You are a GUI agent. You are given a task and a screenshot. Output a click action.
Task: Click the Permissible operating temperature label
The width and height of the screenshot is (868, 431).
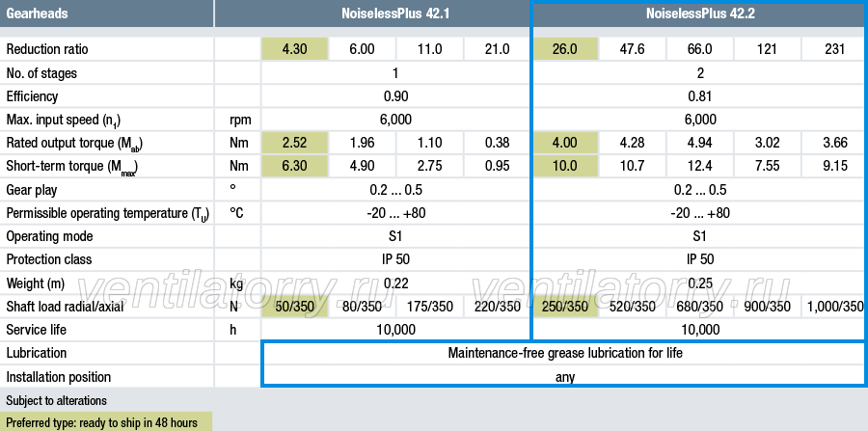coord(107,213)
